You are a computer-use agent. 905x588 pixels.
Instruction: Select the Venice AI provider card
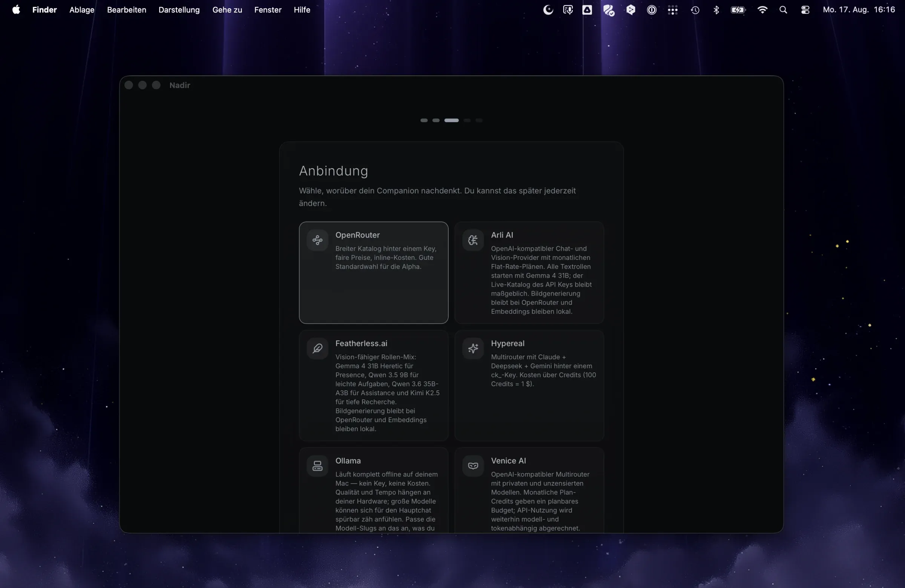pyautogui.click(x=529, y=490)
